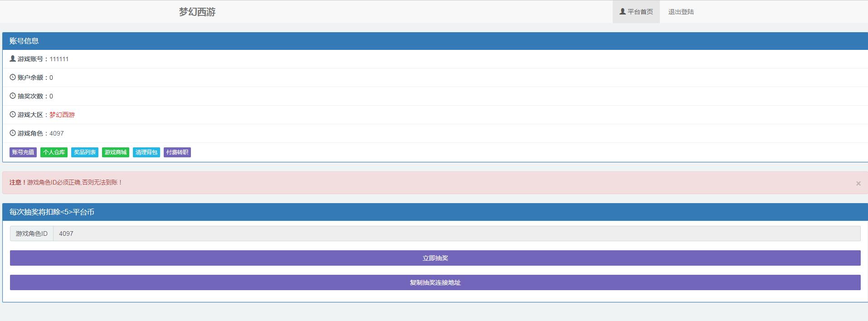Click the clock icon beside 账户余额
This screenshot has width=868, height=321.
coord(13,78)
